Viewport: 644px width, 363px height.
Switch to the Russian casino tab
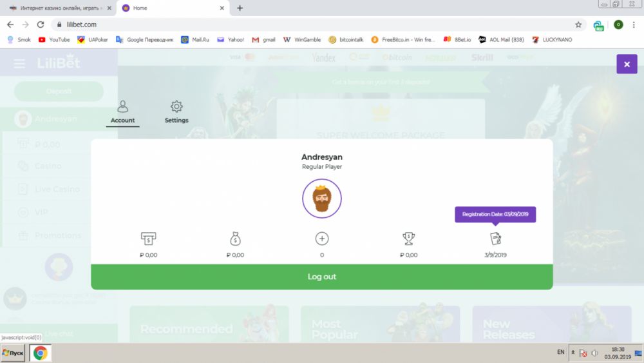tap(59, 8)
